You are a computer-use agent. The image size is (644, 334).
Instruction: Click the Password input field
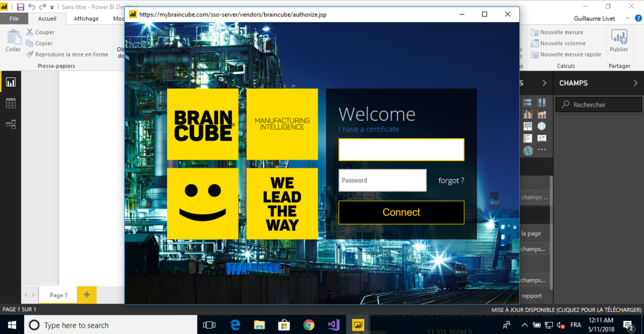point(382,180)
